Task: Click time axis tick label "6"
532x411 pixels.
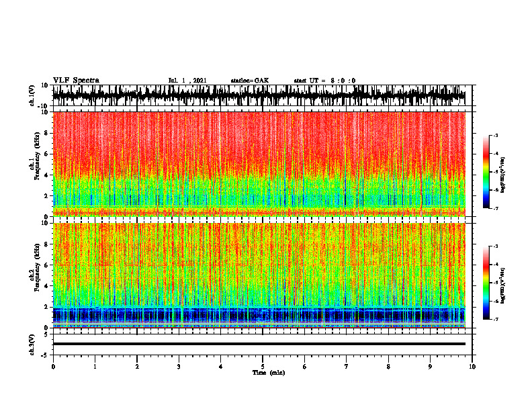Action: [x=305, y=367]
